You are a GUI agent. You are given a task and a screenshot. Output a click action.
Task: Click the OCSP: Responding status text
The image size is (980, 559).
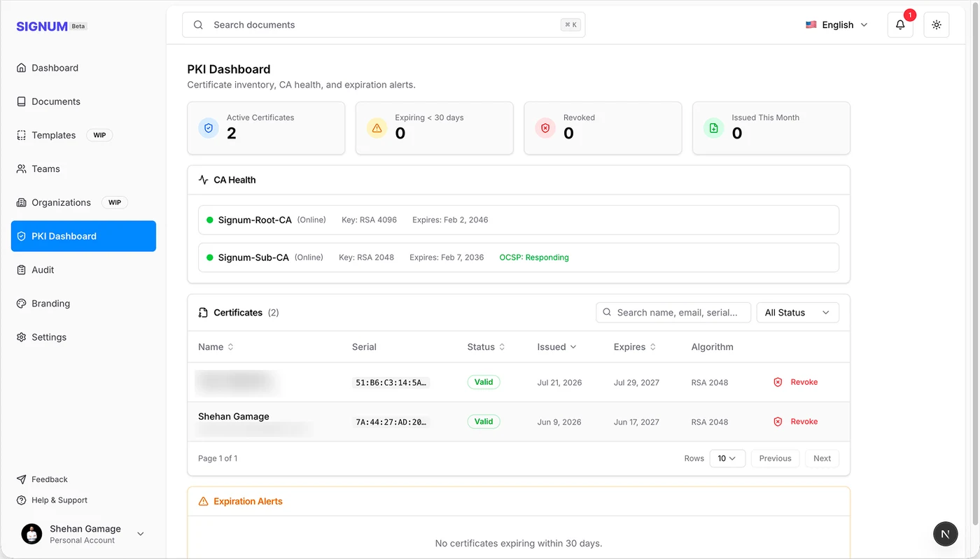click(x=534, y=257)
